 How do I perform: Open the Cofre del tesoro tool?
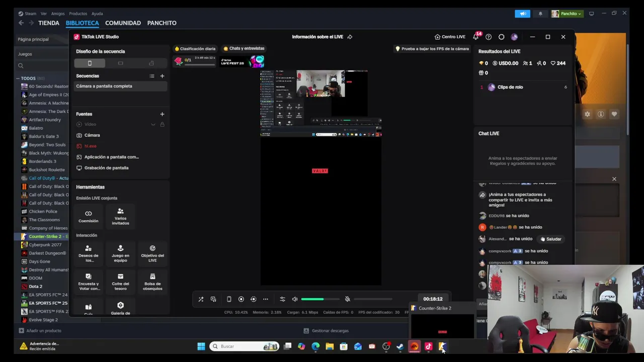[120, 282]
